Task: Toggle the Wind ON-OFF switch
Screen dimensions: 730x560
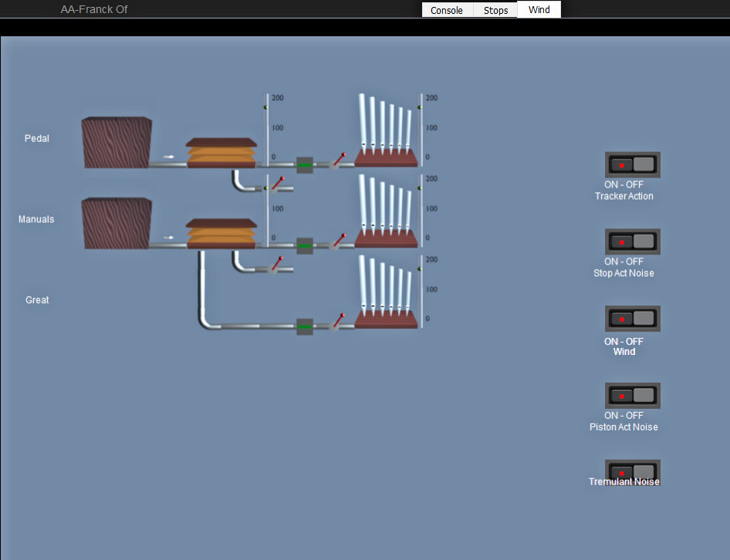Action: (632, 319)
